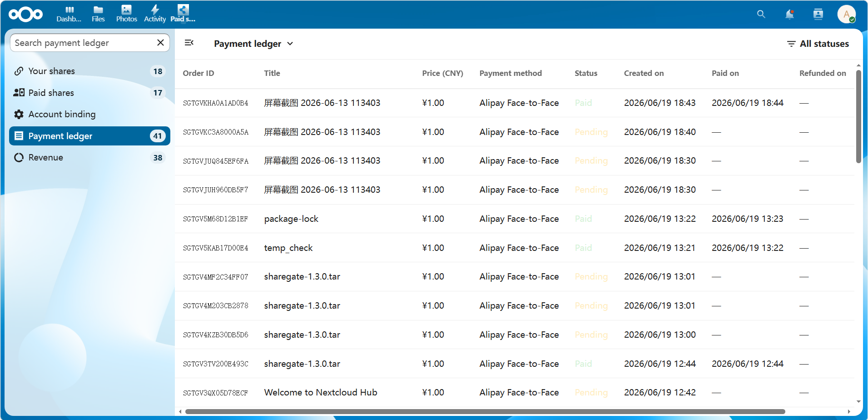The width and height of the screenshot is (868, 420).
Task: Open the Dashboard app icon
Action: tap(69, 14)
